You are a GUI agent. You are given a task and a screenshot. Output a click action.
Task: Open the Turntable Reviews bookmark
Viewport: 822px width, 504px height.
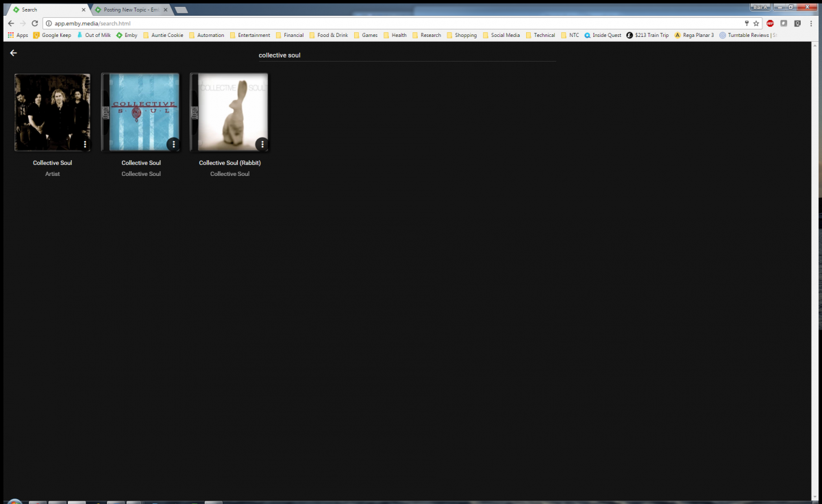[748, 35]
